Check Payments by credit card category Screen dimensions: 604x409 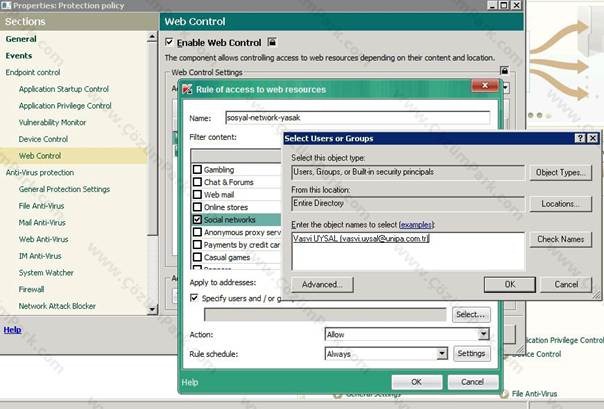197,245
